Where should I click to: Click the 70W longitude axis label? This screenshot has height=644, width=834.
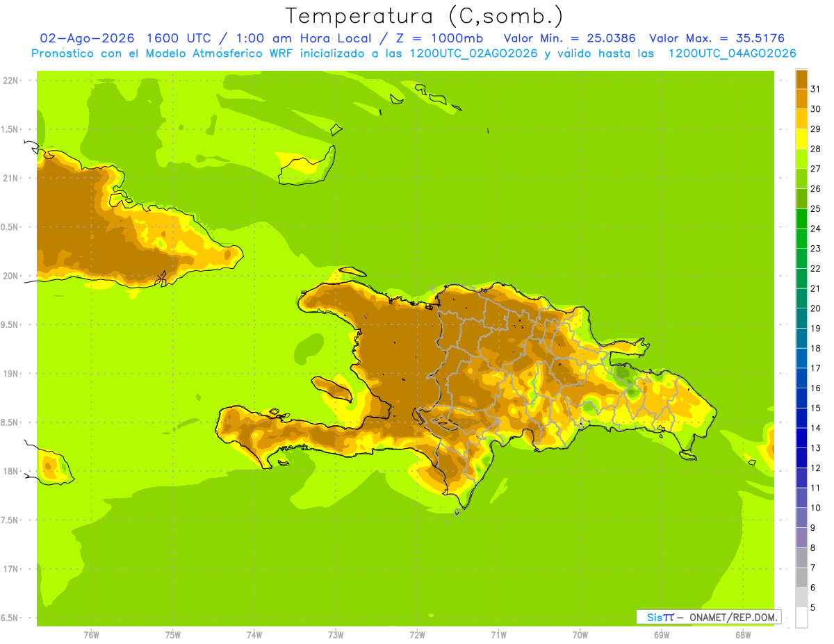click(580, 635)
